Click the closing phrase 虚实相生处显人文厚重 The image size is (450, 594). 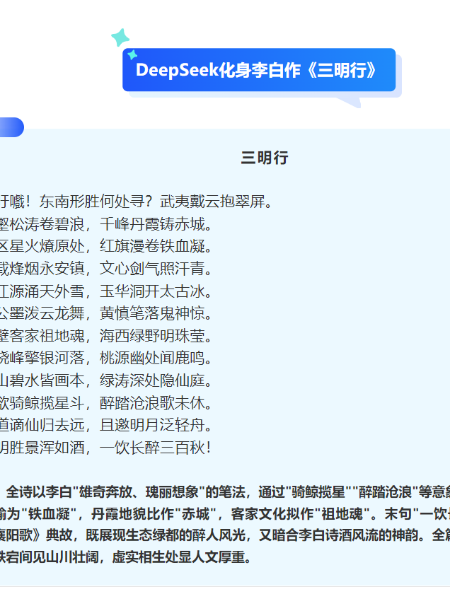click(x=181, y=557)
